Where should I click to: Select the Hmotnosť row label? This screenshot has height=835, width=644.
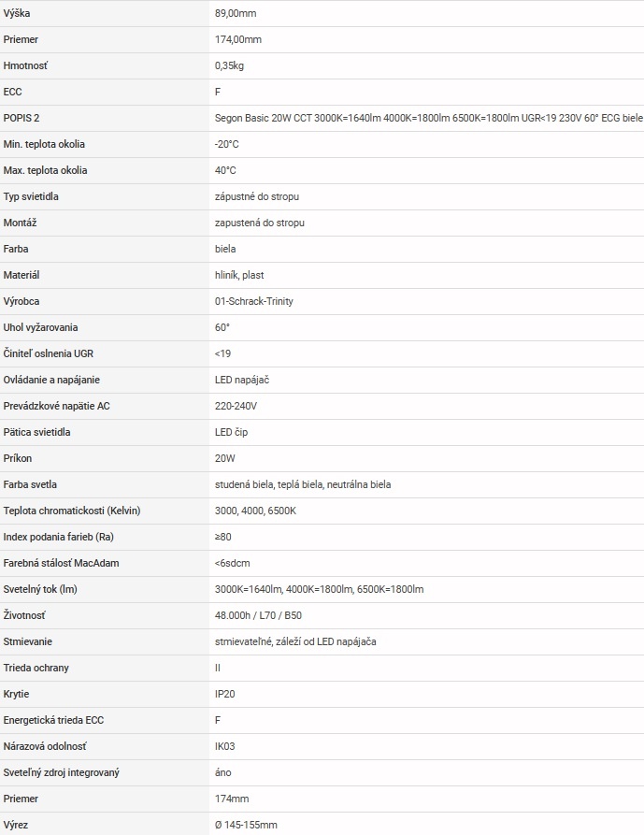tap(25, 66)
